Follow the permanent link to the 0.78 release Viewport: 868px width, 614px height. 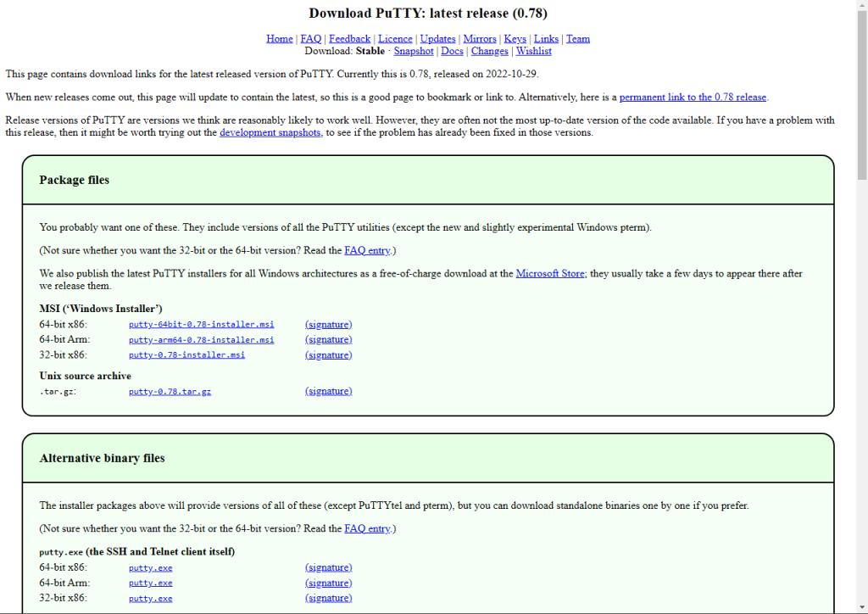[693, 98]
